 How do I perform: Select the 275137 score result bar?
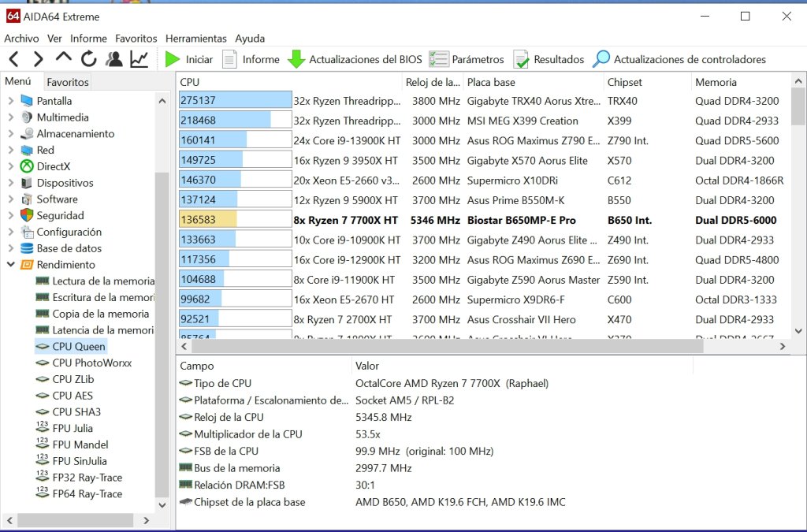click(235, 100)
